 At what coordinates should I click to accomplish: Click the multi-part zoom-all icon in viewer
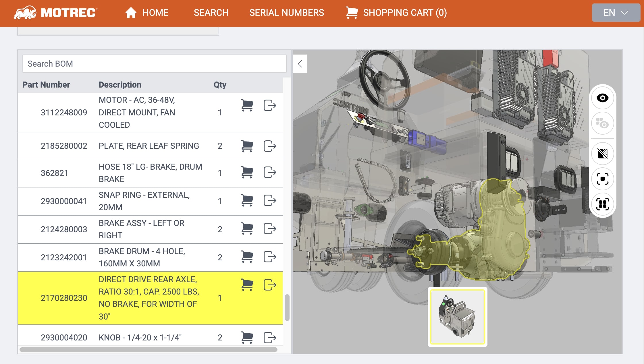(602, 204)
